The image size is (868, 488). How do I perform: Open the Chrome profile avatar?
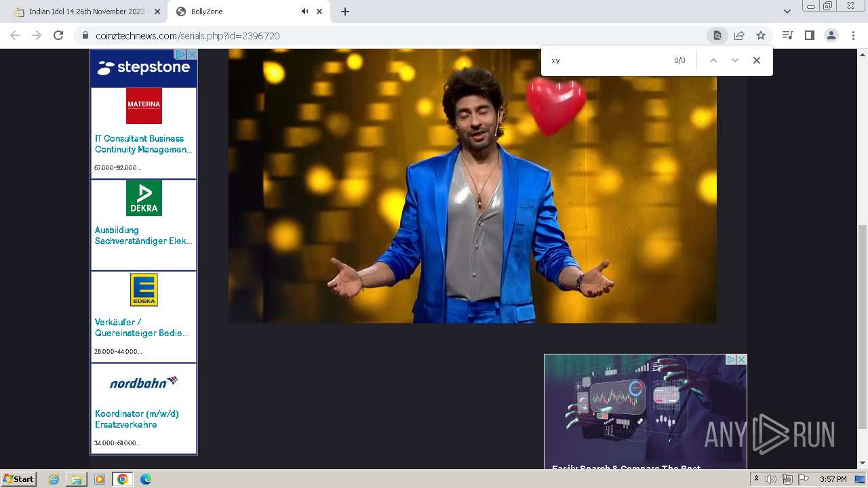[x=831, y=35]
